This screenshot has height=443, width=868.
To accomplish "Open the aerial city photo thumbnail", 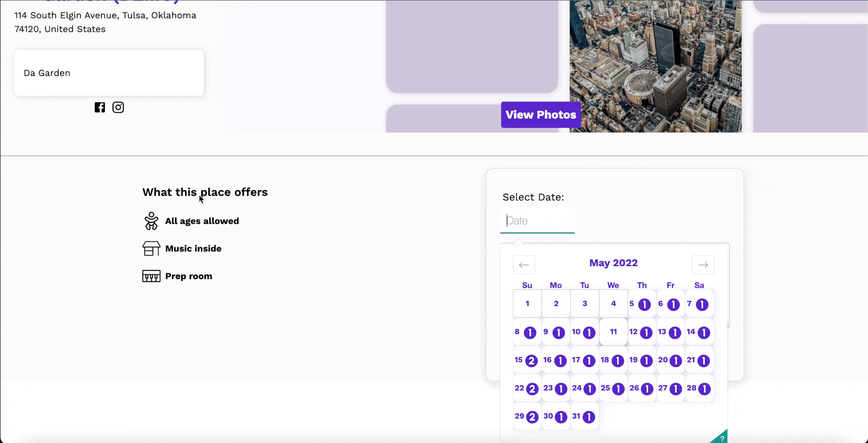I will coord(655,66).
